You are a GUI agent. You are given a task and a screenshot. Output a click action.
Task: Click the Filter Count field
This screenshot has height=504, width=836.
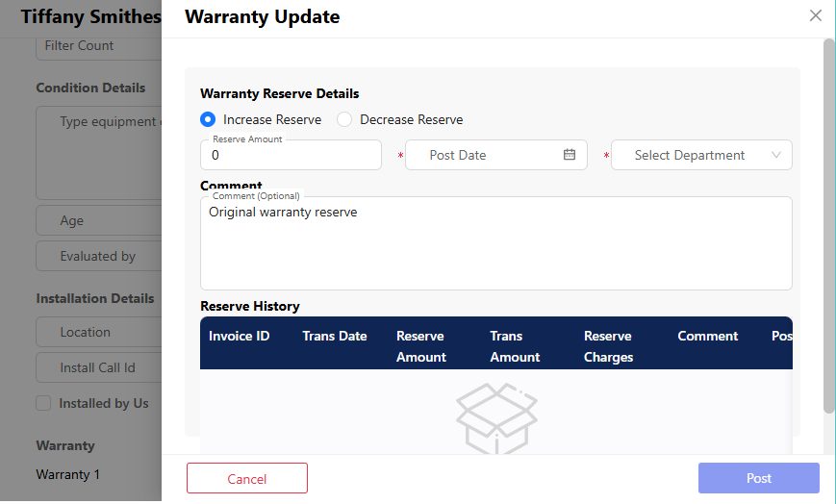(x=99, y=46)
